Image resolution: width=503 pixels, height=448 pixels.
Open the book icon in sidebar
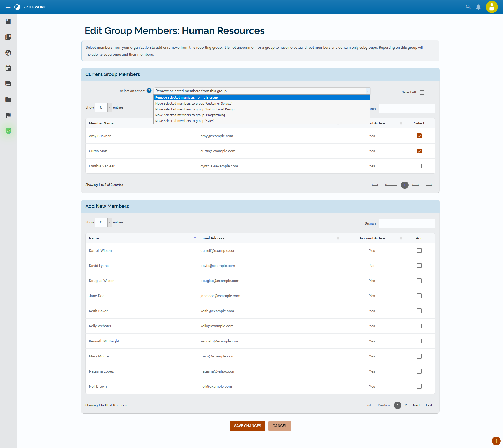(8, 21)
